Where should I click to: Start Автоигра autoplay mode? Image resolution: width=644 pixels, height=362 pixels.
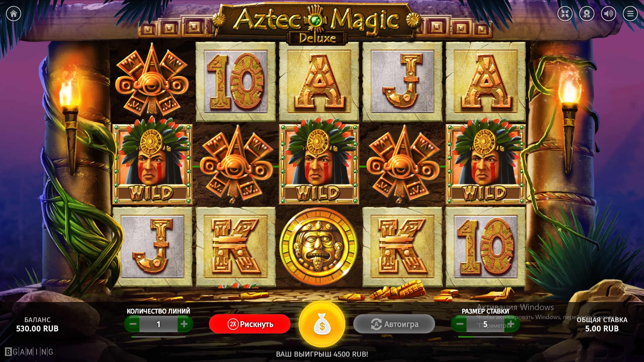click(394, 324)
